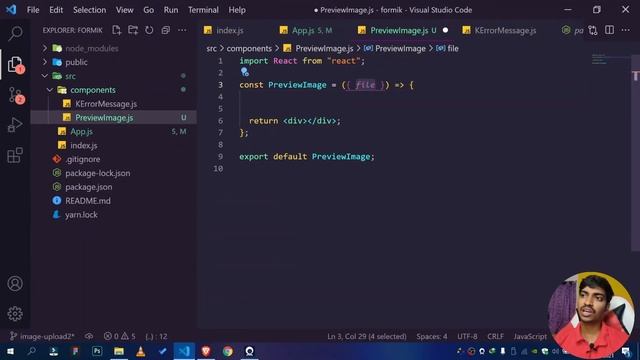Switch to the index.js tab
640x360 pixels.
point(231,30)
